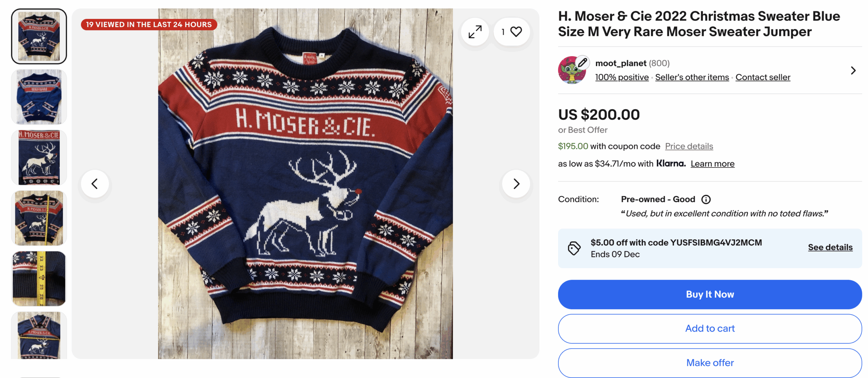Image resolution: width=868 pixels, height=378 pixels.
Task: Select the first sweater front thumbnail
Action: pyautogui.click(x=39, y=36)
